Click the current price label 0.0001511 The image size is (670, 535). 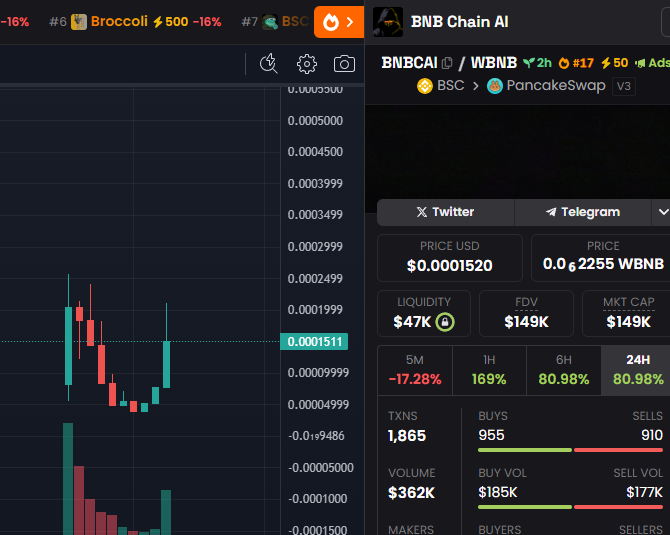(x=314, y=342)
